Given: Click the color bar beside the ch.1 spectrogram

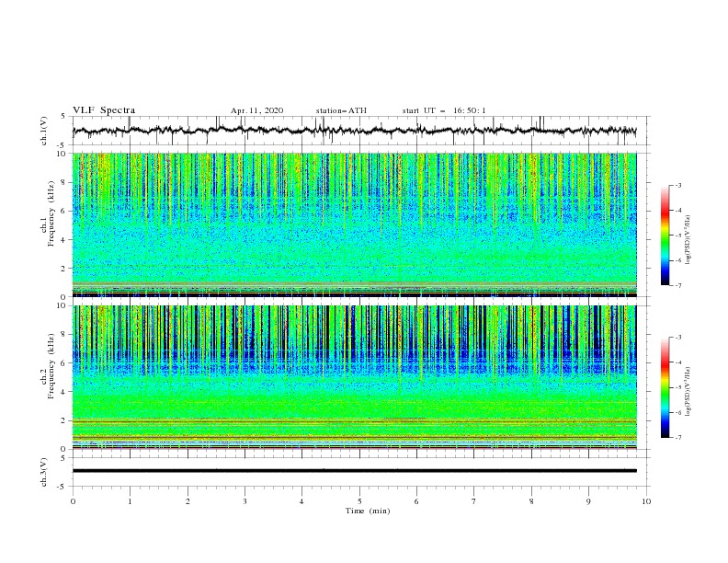Looking at the screenshot, I should pyautogui.click(x=665, y=236).
